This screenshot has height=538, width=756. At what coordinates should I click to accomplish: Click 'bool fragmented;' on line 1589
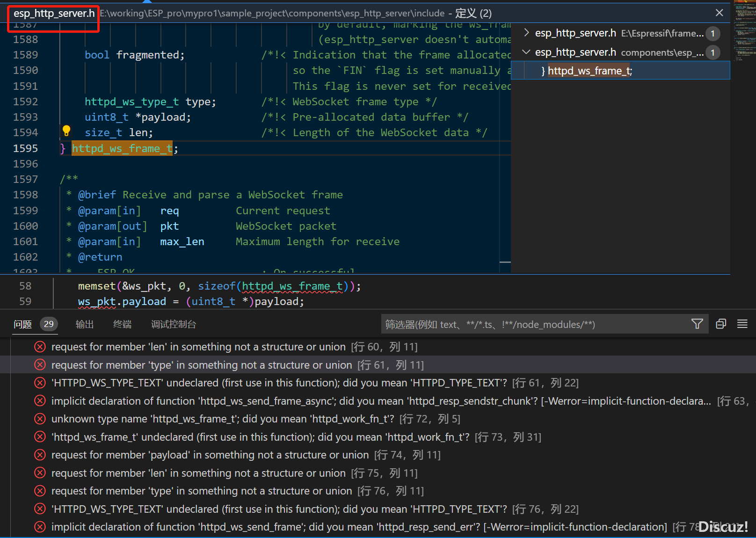click(x=135, y=55)
